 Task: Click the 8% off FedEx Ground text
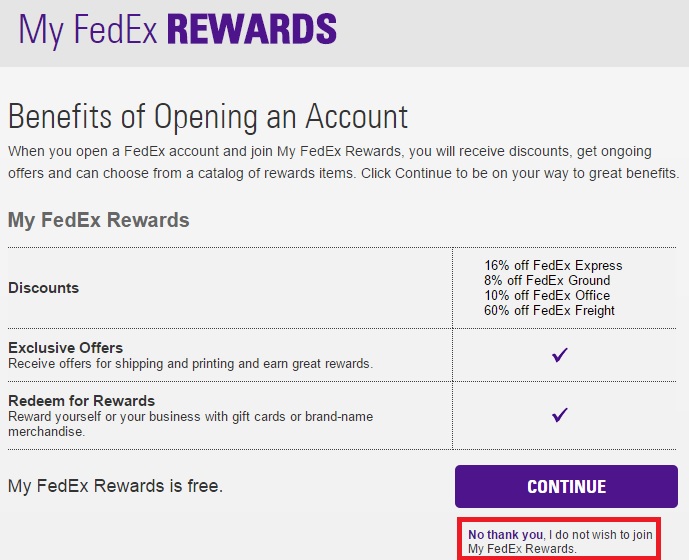(547, 280)
